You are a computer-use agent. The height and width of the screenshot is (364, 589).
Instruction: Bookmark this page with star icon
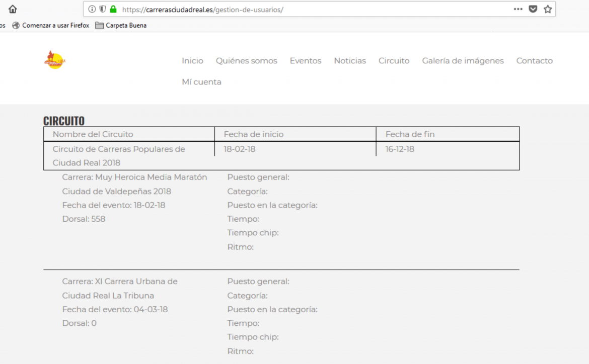pyautogui.click(x=548, y=9)
